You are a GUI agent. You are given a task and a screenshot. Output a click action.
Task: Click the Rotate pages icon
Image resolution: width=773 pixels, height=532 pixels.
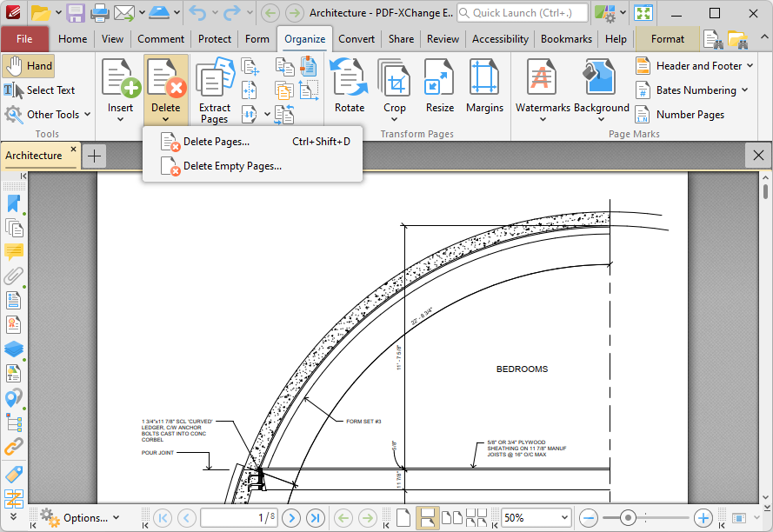(350, 76)
